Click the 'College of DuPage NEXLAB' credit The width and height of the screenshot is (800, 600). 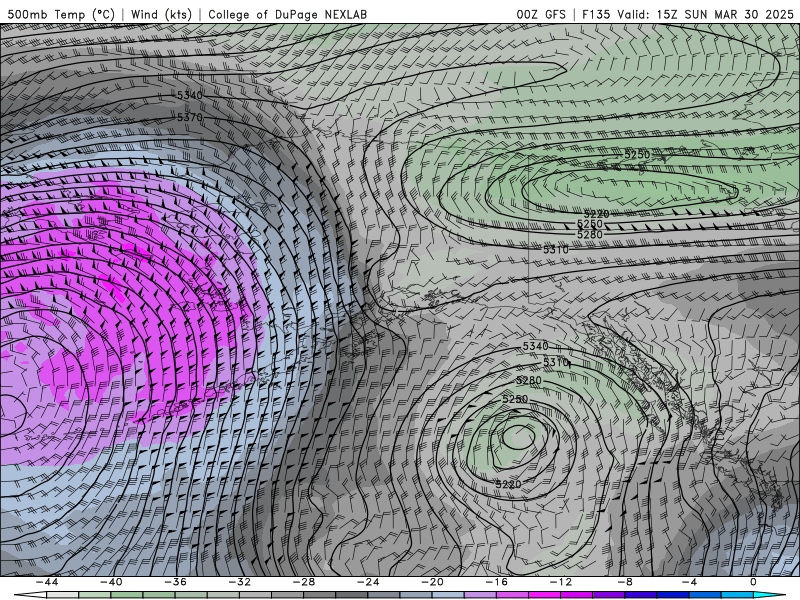287,14
